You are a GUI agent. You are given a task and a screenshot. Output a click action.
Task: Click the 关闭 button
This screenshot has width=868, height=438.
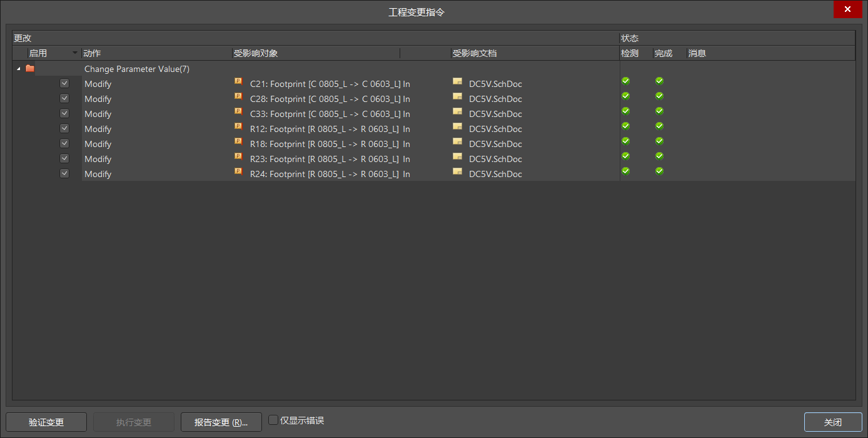coord(833,422)
